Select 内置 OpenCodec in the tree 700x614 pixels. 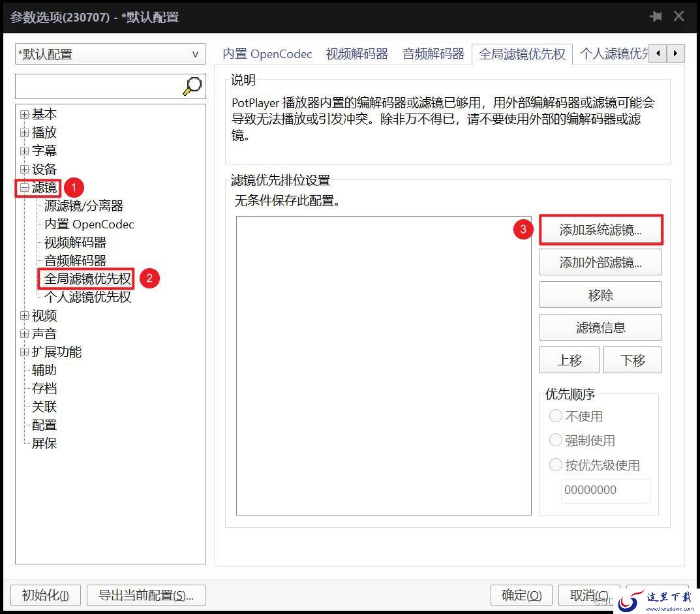tap(89, 224)
